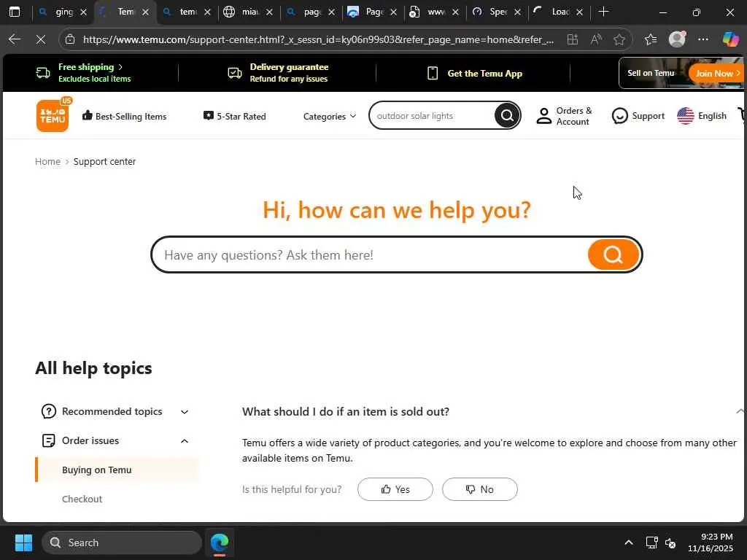Viewport: 747px width, 560px height.
Task: Collapse the sold out question answer
Action: 740,411
